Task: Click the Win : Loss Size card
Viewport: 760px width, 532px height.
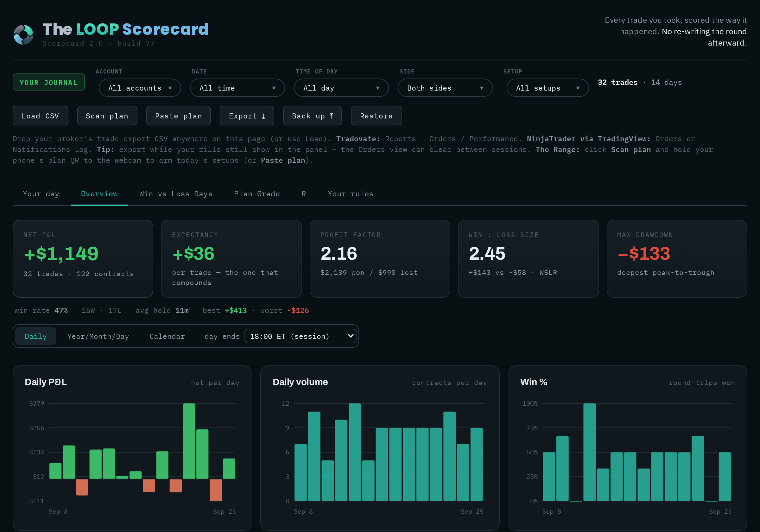Action: coord(528,258)
